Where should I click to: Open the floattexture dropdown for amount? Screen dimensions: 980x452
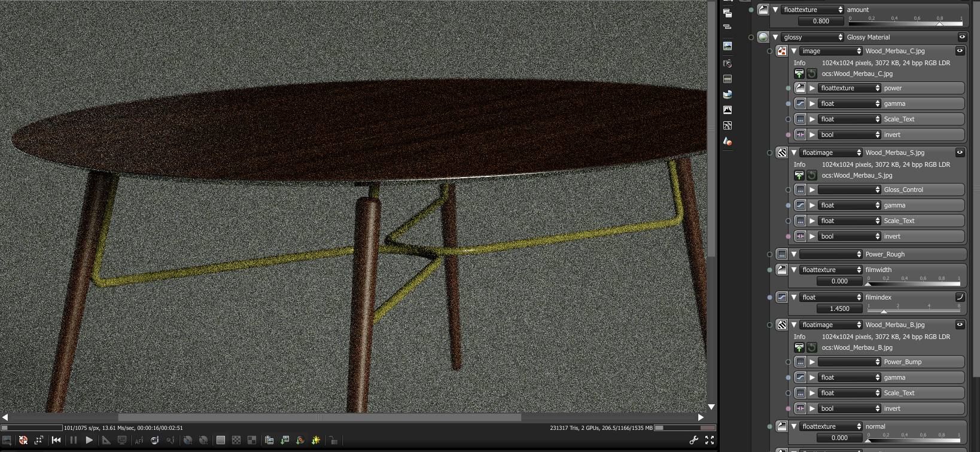coord(812,10)
